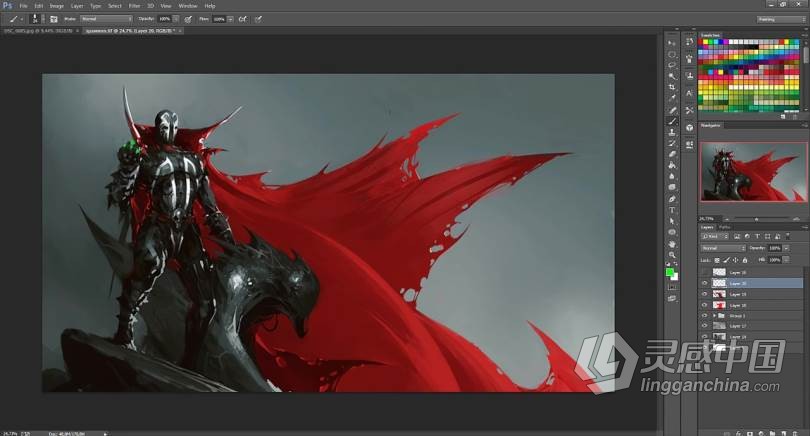Select the Clone Stamp tool
Viewport: 810px width, 436px height.
pos(672,132)
